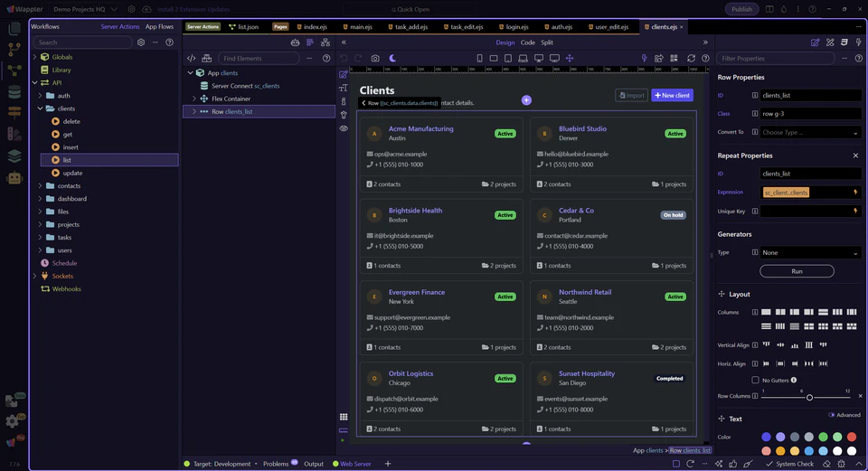Click the refresh design view icon

pyautogui.click(x=691, y=58)
